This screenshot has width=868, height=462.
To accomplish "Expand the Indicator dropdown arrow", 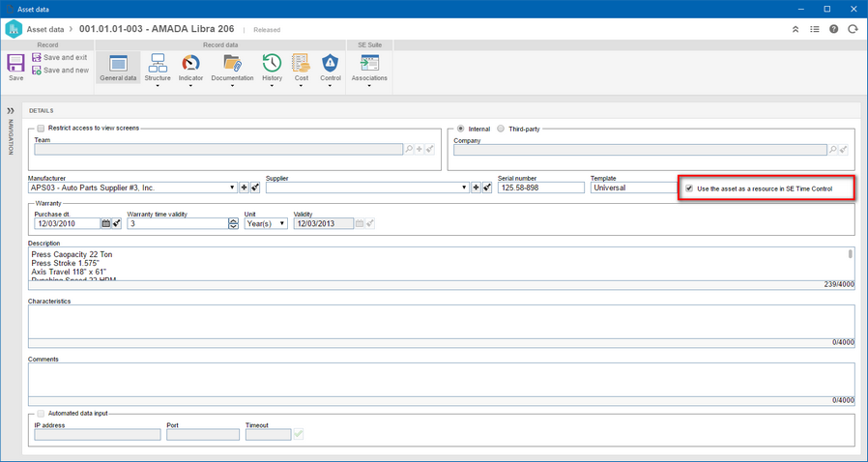I will click(x=190, y=86).
